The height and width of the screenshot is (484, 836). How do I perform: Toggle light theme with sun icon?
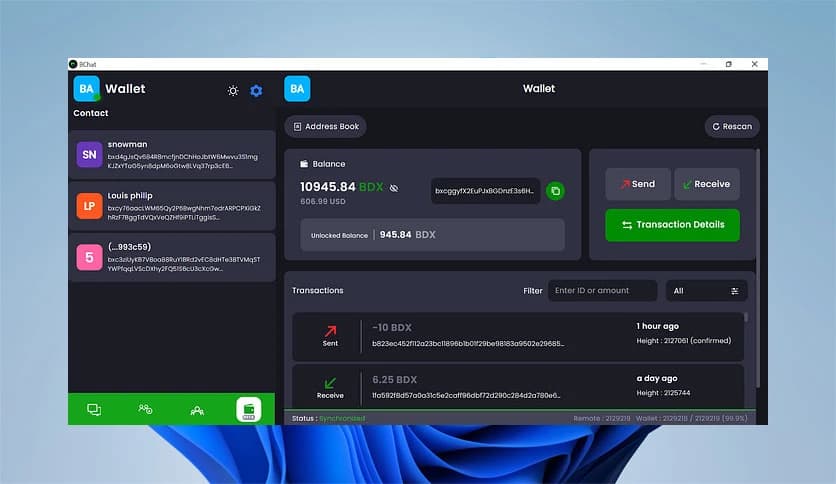[x=233, y=91]
